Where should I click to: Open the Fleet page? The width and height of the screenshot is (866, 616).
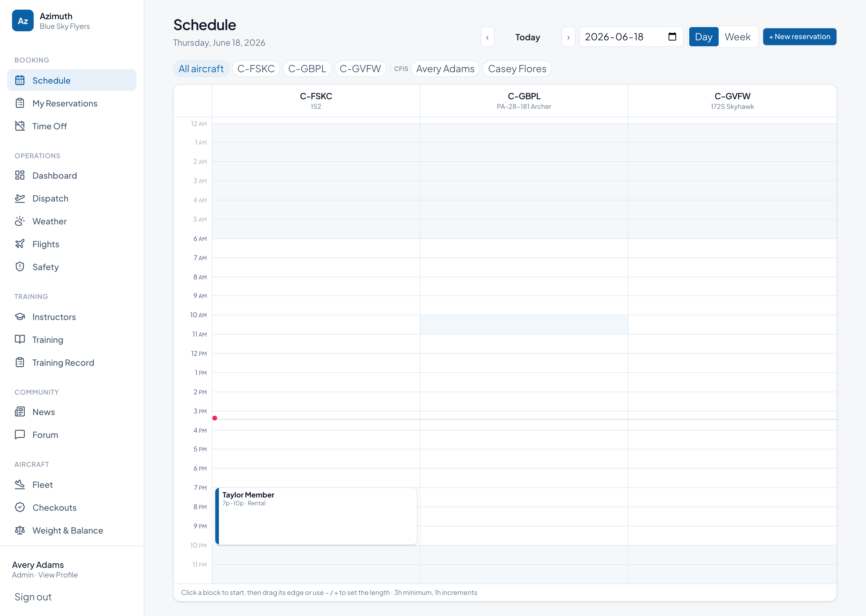(x=72, y=485)
